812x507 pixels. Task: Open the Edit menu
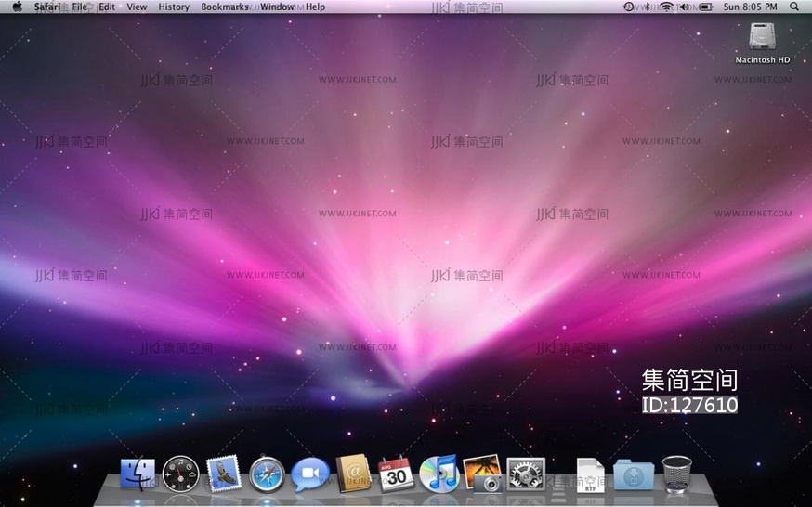point(107,6)
